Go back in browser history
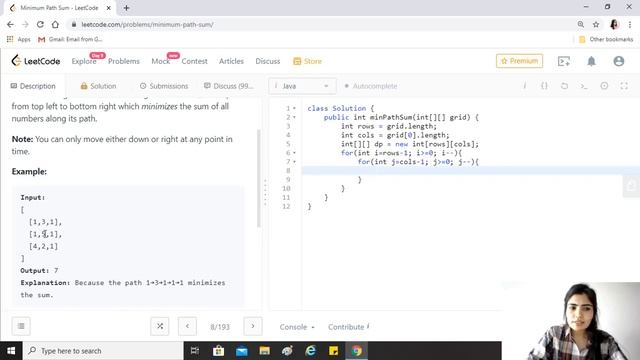640x360 pixels. tap(10, 24)
